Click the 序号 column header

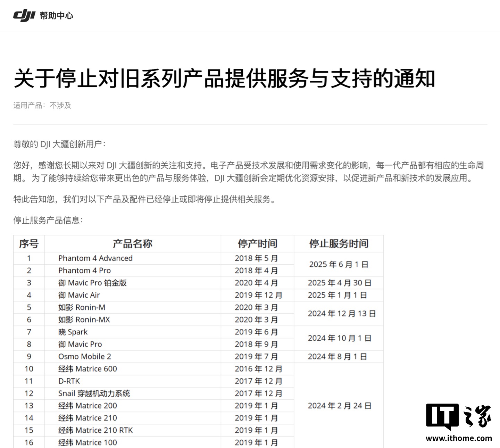29,244
